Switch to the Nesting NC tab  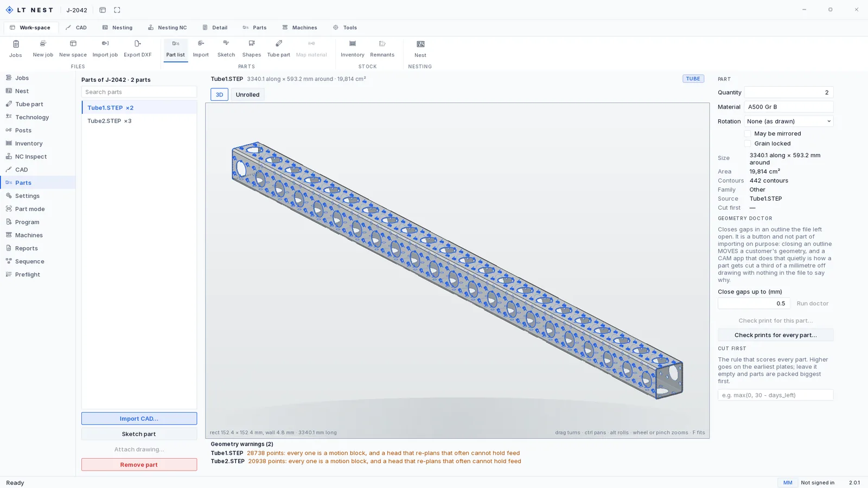167,28
